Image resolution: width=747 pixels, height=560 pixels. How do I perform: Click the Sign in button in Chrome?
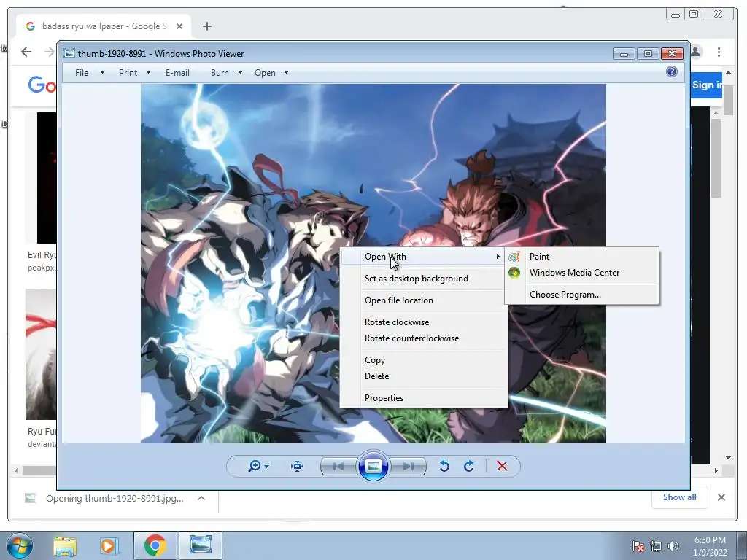[706, 85]
